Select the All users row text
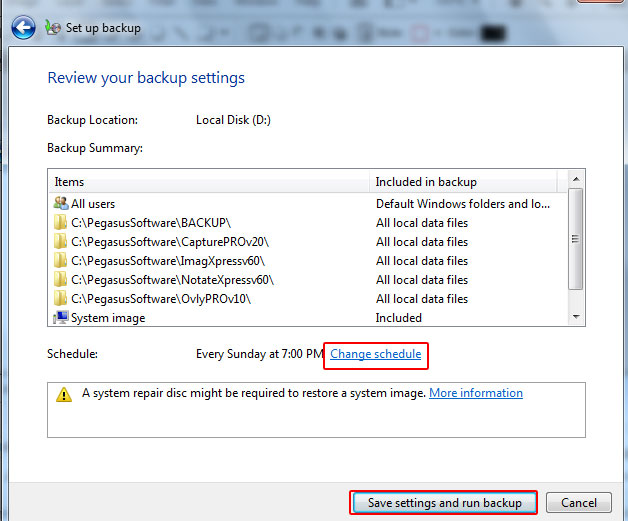 93,204
